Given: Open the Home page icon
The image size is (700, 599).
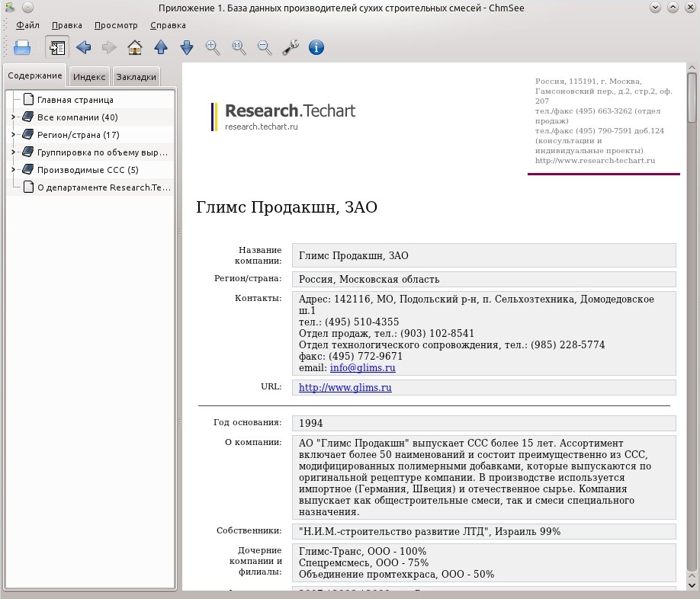Looking at the screenshot, I should click(x=135, y=47).
